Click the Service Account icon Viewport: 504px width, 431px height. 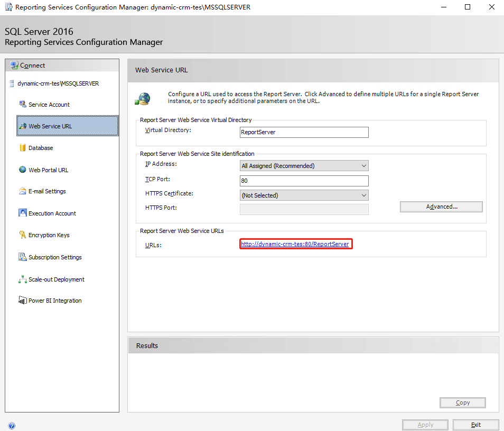point(23,104)
